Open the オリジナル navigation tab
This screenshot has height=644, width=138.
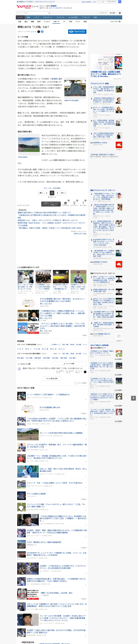click(x=60, y=17)
